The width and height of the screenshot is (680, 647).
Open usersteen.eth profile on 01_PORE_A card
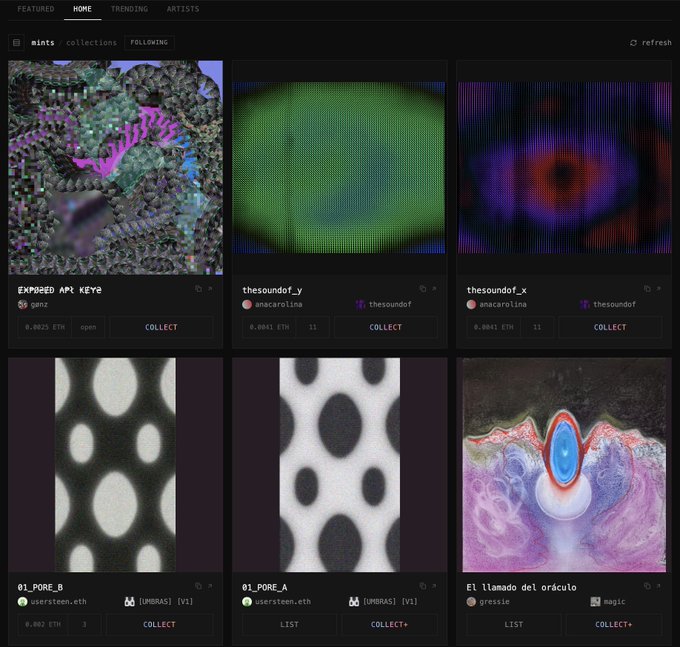(x=283, y=602)
